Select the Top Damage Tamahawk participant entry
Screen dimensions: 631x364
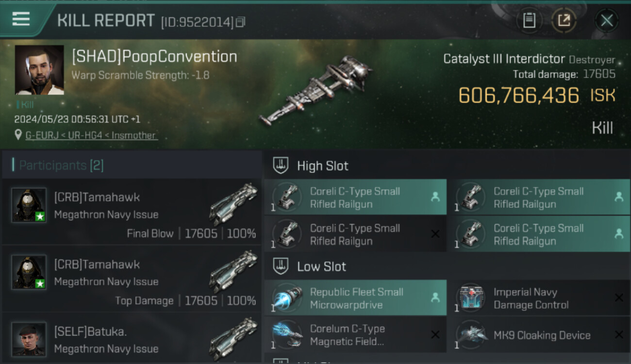132,279
